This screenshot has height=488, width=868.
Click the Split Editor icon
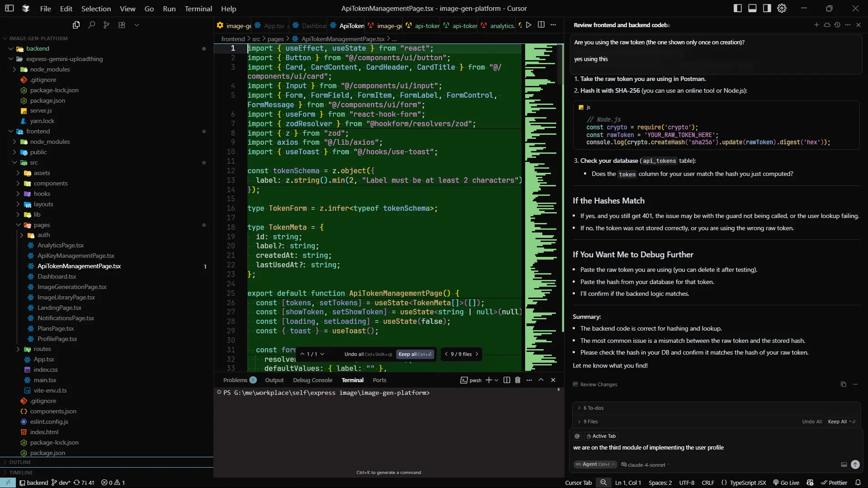point(541,25)
